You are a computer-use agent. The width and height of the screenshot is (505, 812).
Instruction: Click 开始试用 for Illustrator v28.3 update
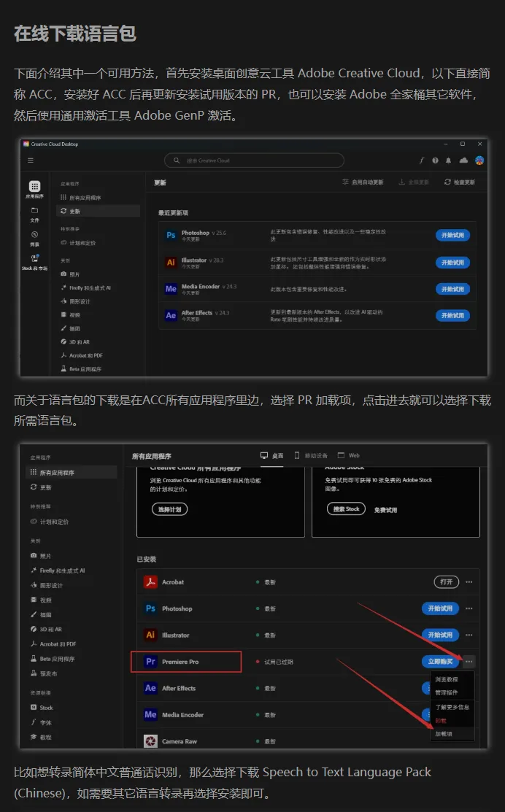(452, 263)
